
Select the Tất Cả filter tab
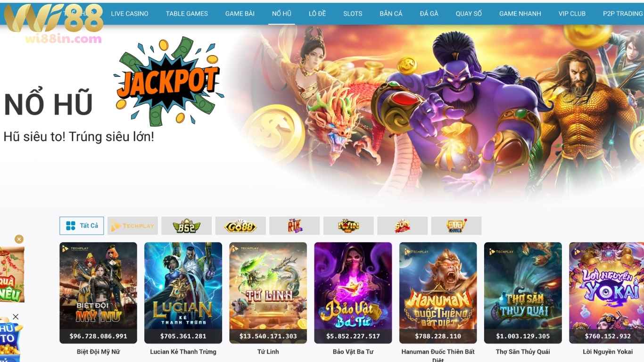coord(82,226)
